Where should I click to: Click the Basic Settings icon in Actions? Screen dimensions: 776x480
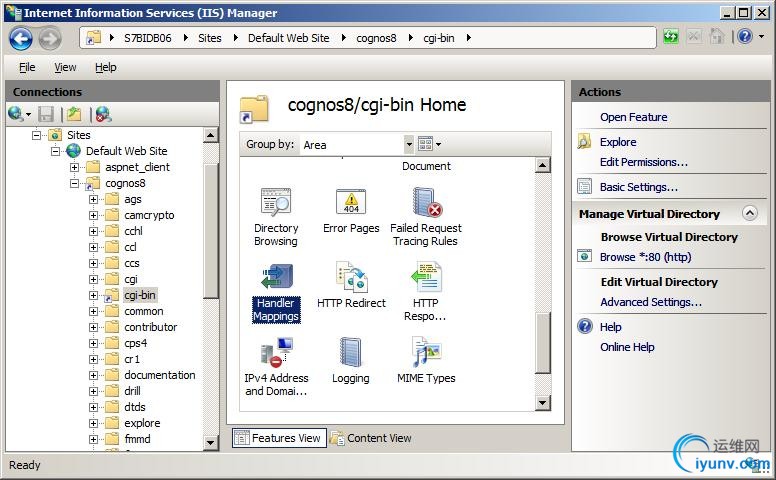(584, 187)
